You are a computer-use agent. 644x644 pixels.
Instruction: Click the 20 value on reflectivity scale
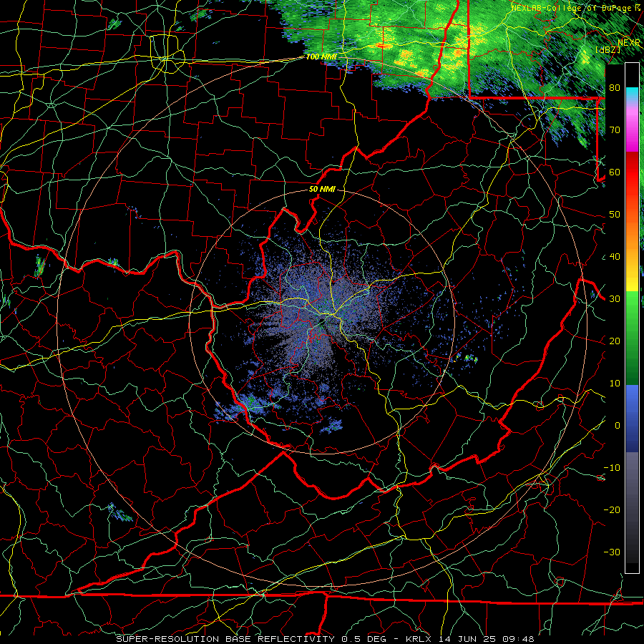615,341
